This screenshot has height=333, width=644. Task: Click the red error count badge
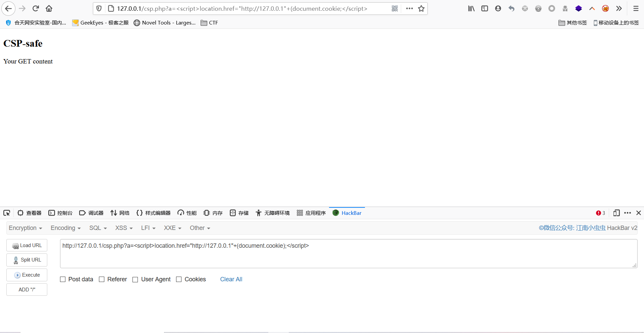click(600, 213)
